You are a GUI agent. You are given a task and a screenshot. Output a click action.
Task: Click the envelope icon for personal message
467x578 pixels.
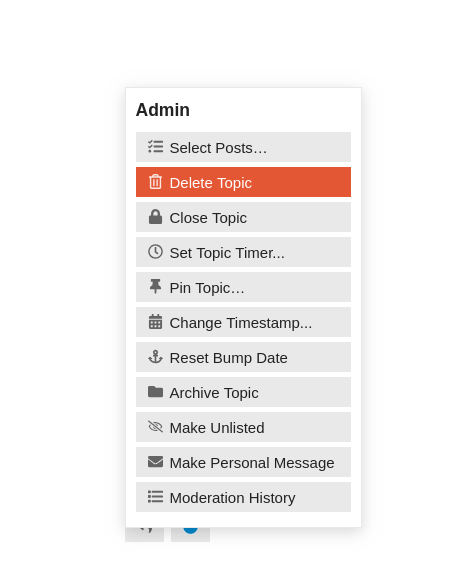pos(155,462)
